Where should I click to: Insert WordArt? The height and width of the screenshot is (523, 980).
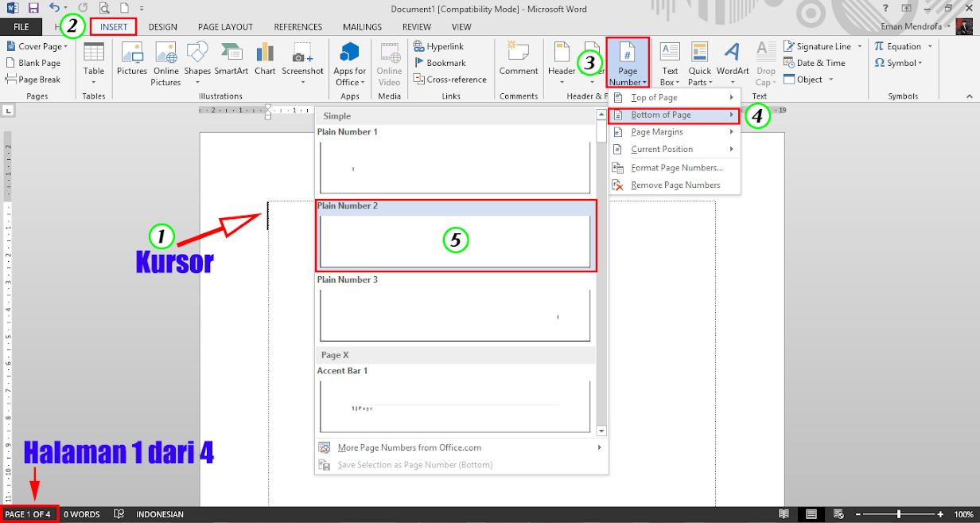733,64
